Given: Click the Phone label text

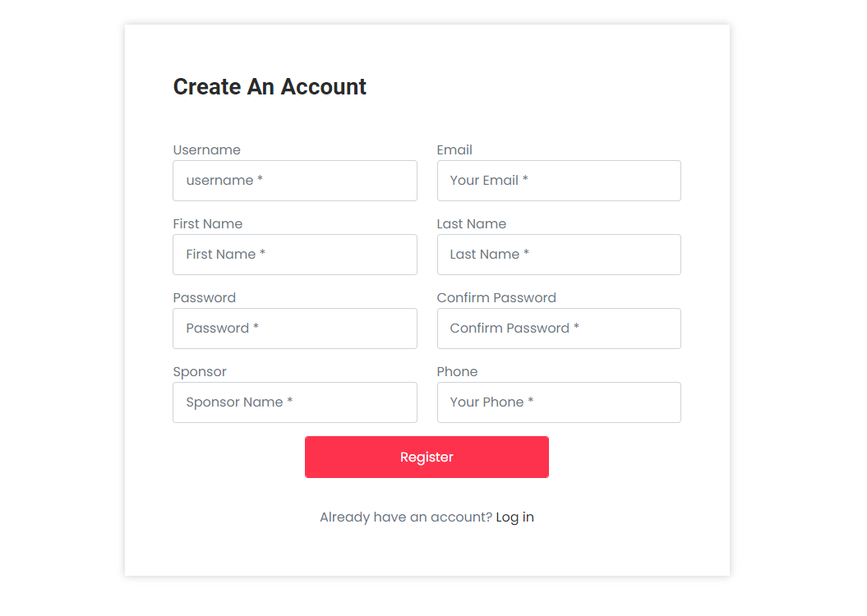Looking at the screenshot, I should 457,371.
